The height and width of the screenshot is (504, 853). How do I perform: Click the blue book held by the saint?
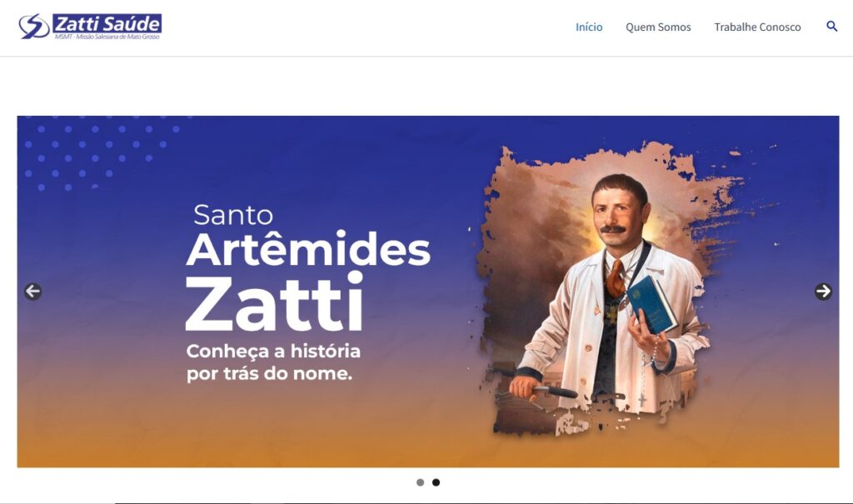[x=651, y=304]
